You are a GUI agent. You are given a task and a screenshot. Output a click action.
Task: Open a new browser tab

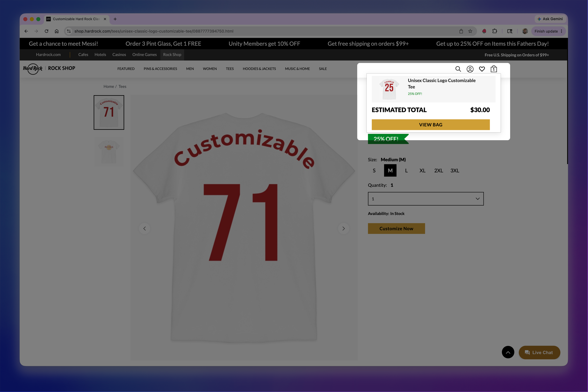pyautogui.click(x=115, y=19)
